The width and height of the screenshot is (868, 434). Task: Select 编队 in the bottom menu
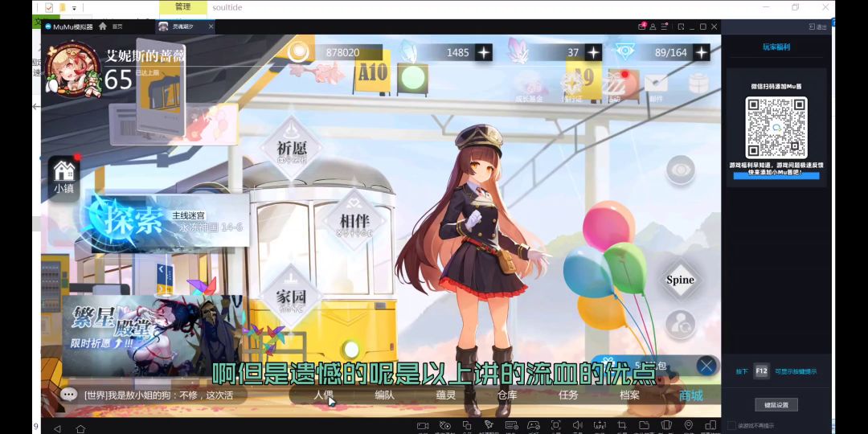pos(385,395)
